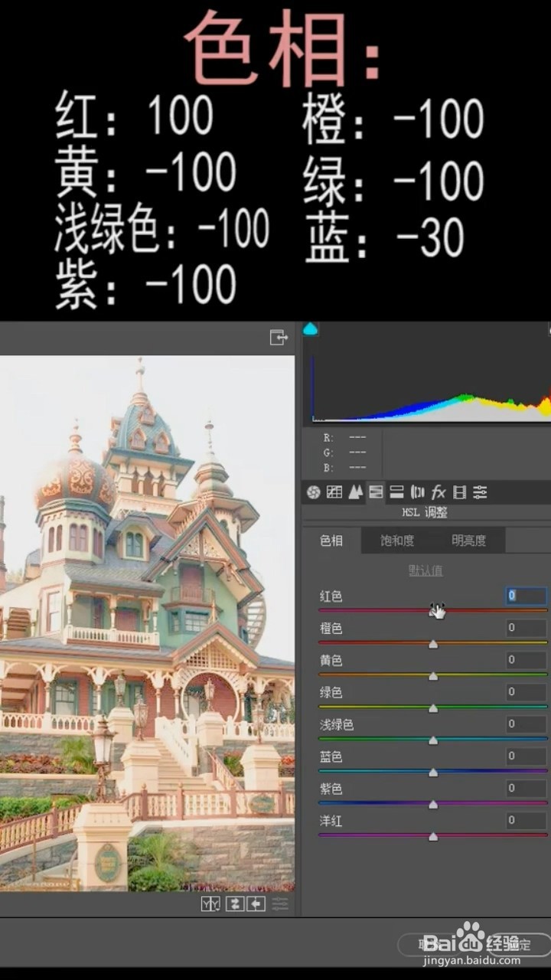Focus the 紫色 value input field
Viewport: 551px width, 980px height.
(527, 789)
